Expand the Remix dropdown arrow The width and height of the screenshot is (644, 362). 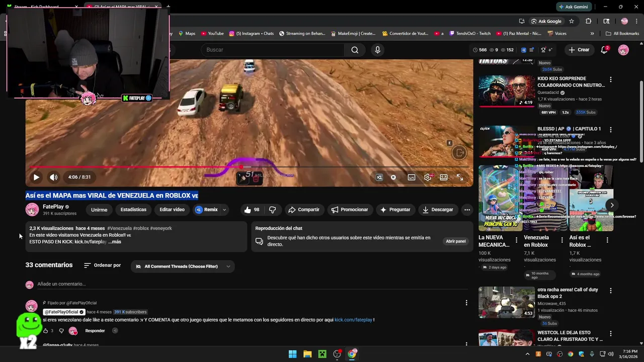point(224,210)
